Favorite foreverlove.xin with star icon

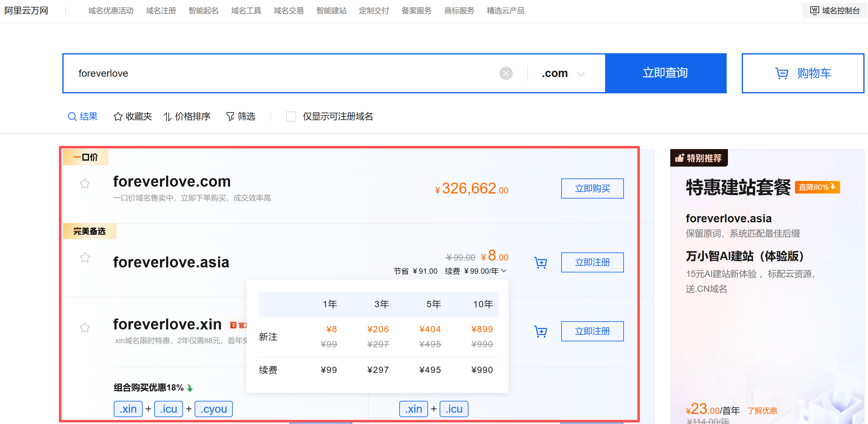[x=85, y=328]
